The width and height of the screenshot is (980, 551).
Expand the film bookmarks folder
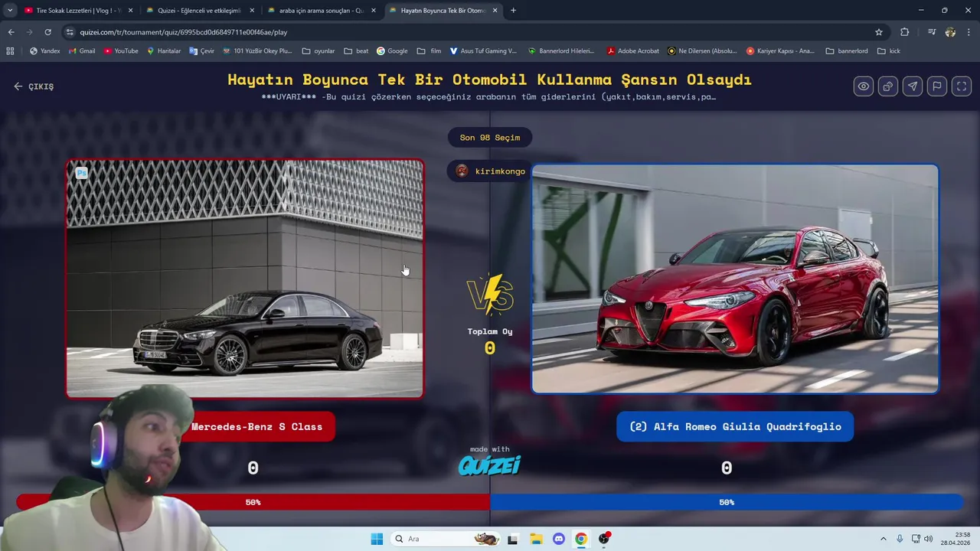(x=429, y=51)
